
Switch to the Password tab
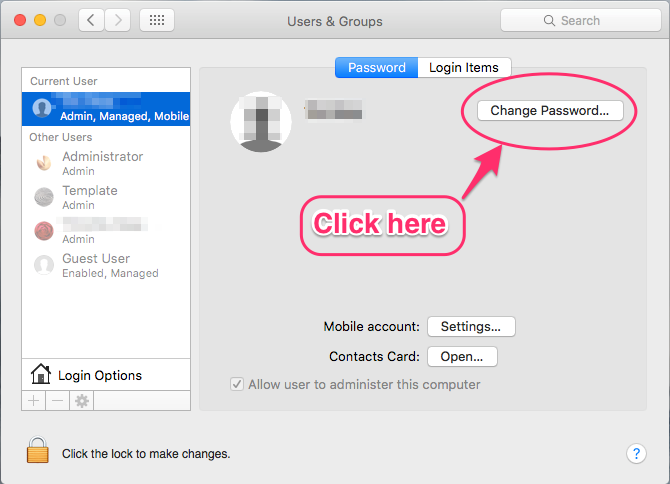376,67
